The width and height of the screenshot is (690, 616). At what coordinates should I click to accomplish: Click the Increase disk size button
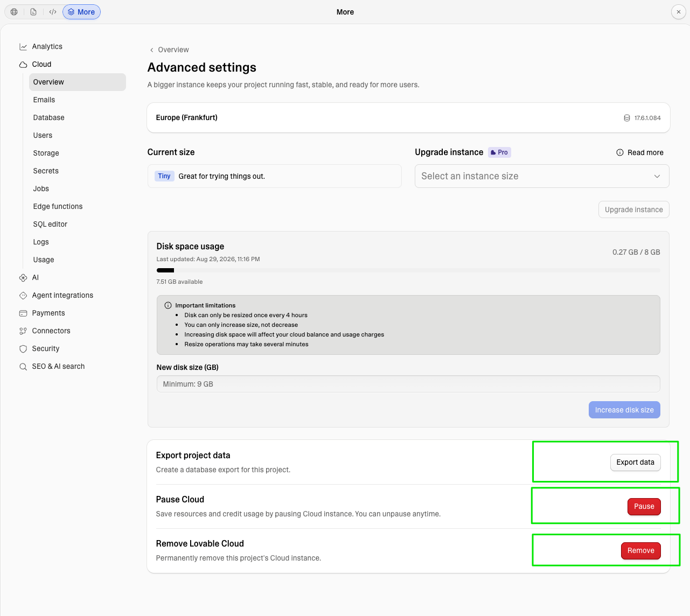pos(624,410)
